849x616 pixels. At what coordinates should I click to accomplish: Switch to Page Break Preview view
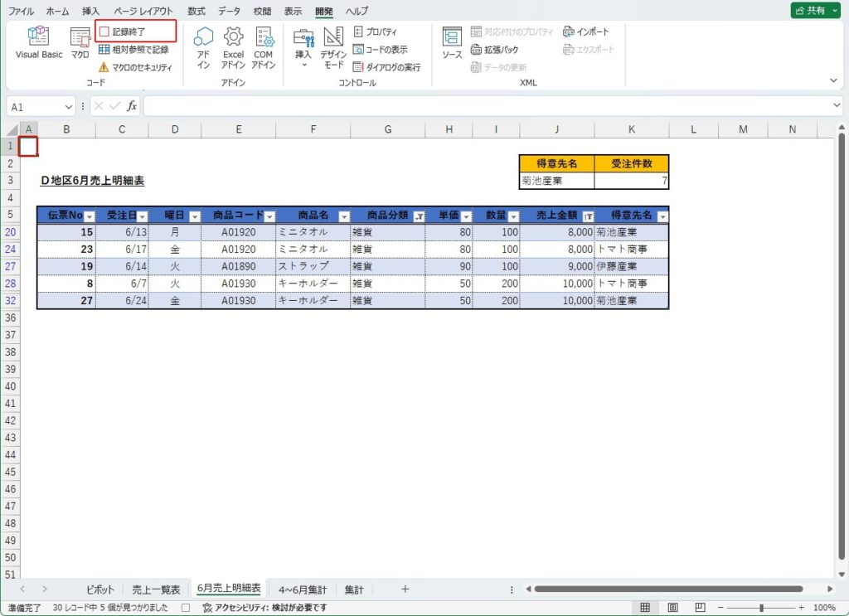pyautogui.click(x=700, y=608)
